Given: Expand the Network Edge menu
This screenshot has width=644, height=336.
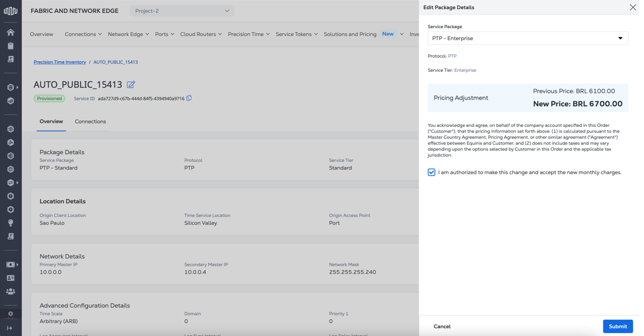Looking at the screenshot, I should 128,34.
